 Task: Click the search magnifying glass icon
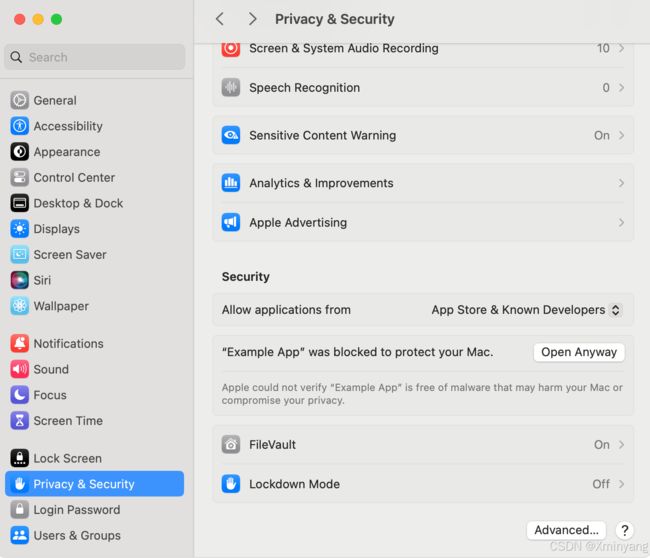point(16,57)
